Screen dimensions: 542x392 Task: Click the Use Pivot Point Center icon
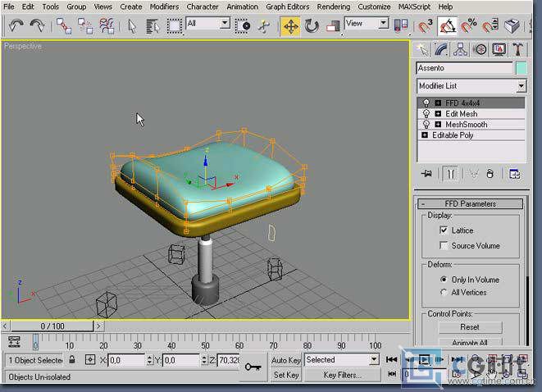click(x=401, y=26)
